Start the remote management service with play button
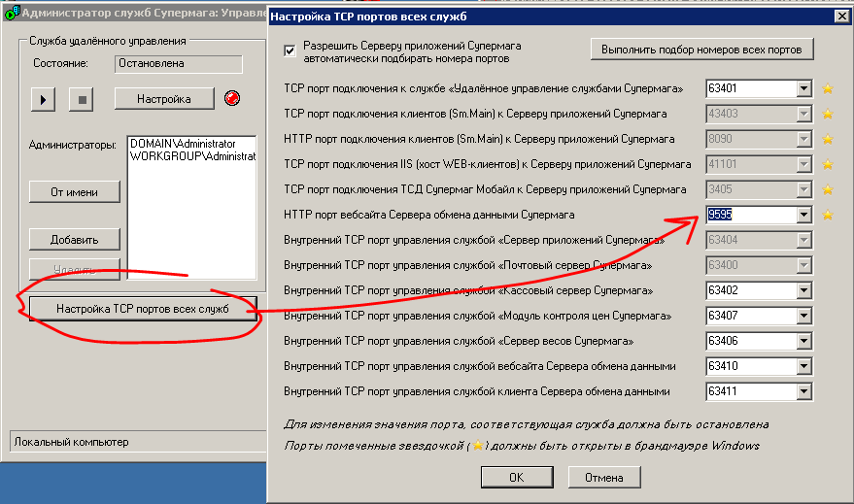This screenshot has height=504, width=854. pos(43,100)
